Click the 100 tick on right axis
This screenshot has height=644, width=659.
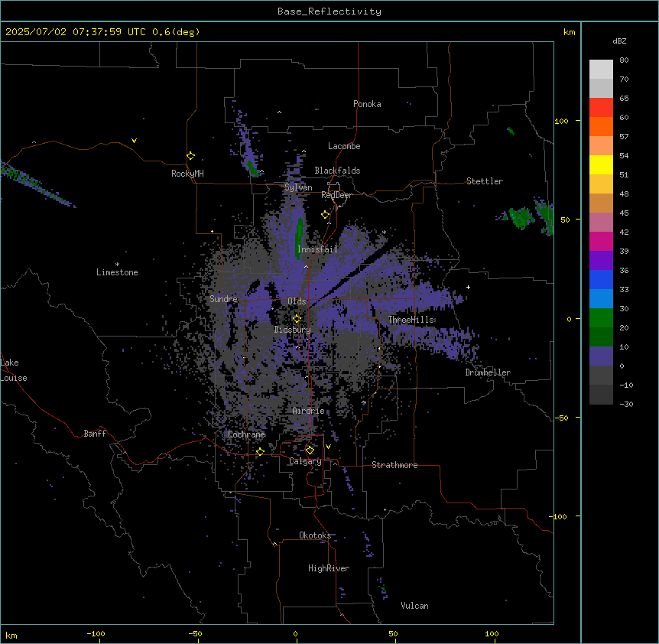(561, 121)
